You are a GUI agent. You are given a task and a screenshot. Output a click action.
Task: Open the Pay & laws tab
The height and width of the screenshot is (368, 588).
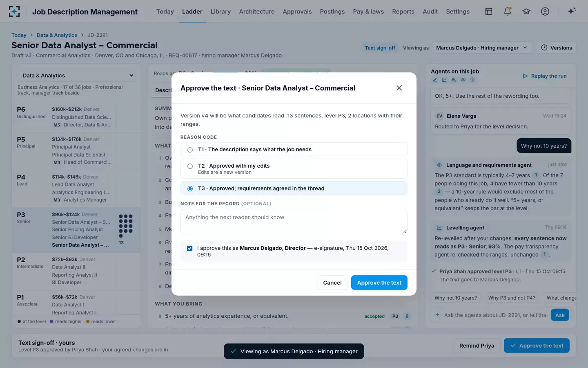pyautogui.click(x=368, y=11)
